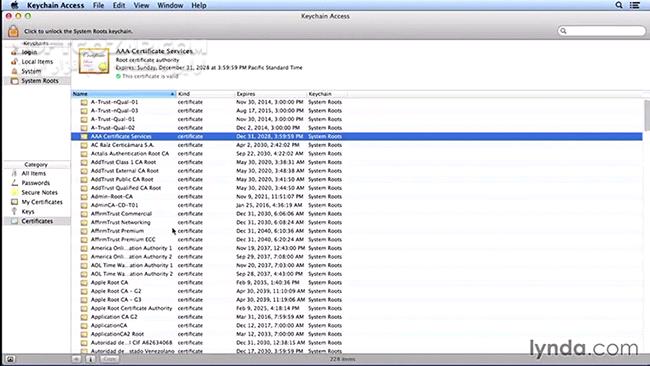Select 'Apple Root Certificate Authority' row name
This screenshot has width=650, height=366.
pyautogui.click(x=131, y=308)
